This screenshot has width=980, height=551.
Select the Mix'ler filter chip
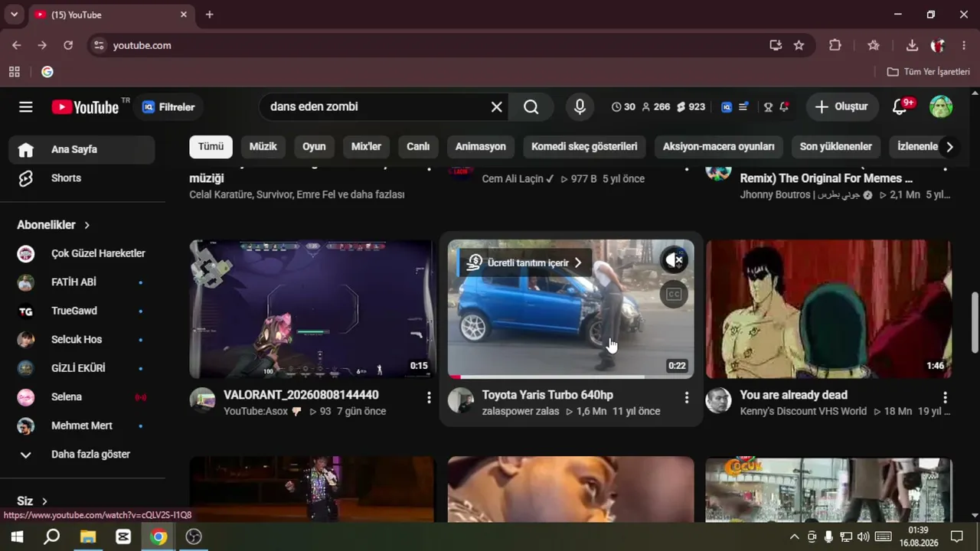[366, 146]
